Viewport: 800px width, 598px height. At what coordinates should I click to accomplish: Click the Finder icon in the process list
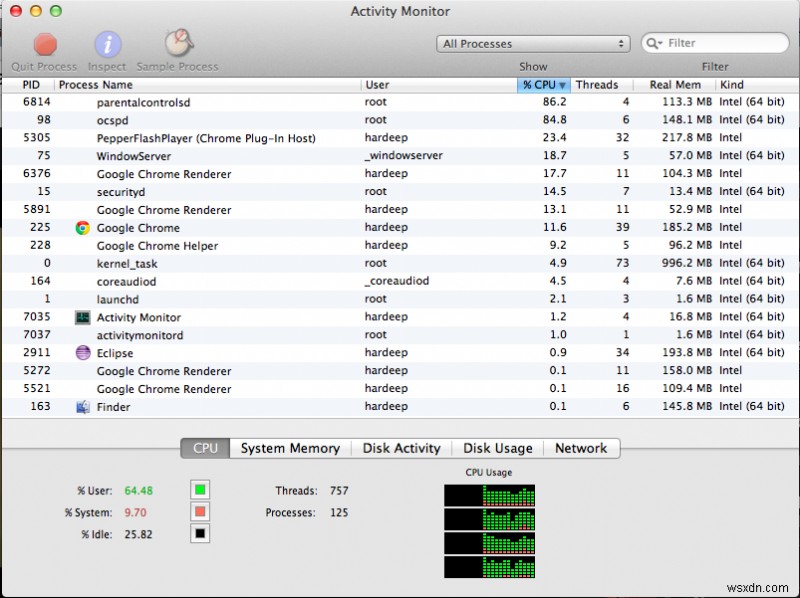coord(81,407)
